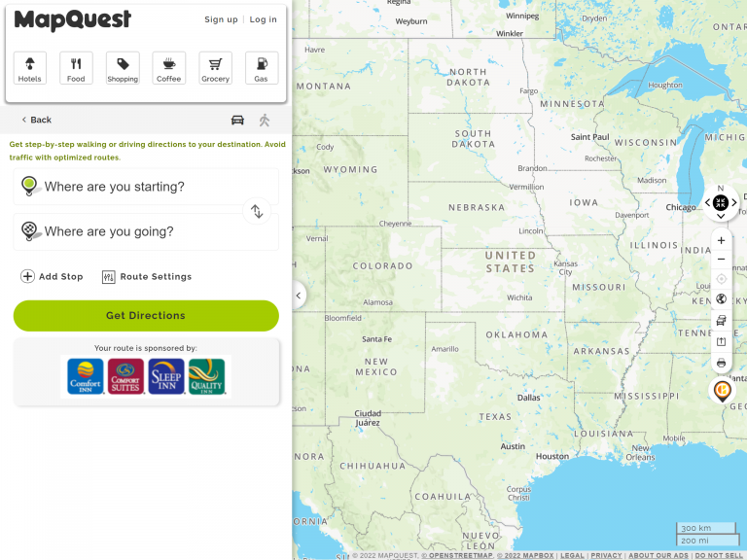Click the Kansas City map label
The image size is (747, 560).
(565, 267)
